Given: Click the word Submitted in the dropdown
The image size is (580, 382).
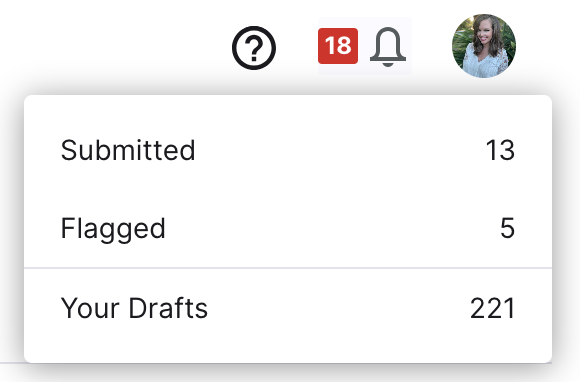Looking at the screenshot, I should [128, 150].
